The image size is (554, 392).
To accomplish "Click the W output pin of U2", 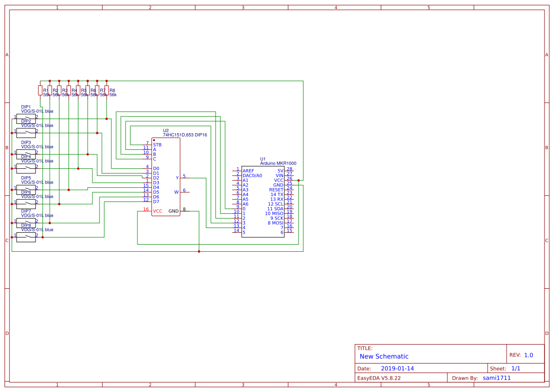I will tap(176, 192).
